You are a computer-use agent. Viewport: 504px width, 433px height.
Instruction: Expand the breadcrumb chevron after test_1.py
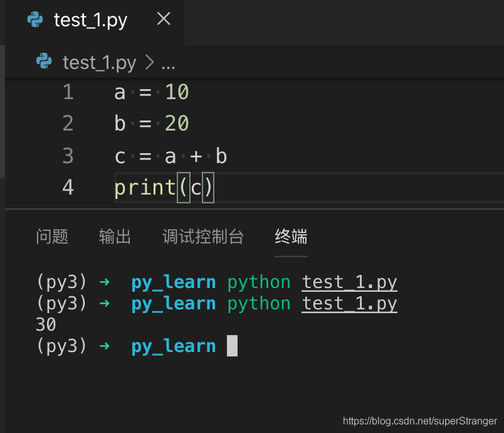[149, 62]
